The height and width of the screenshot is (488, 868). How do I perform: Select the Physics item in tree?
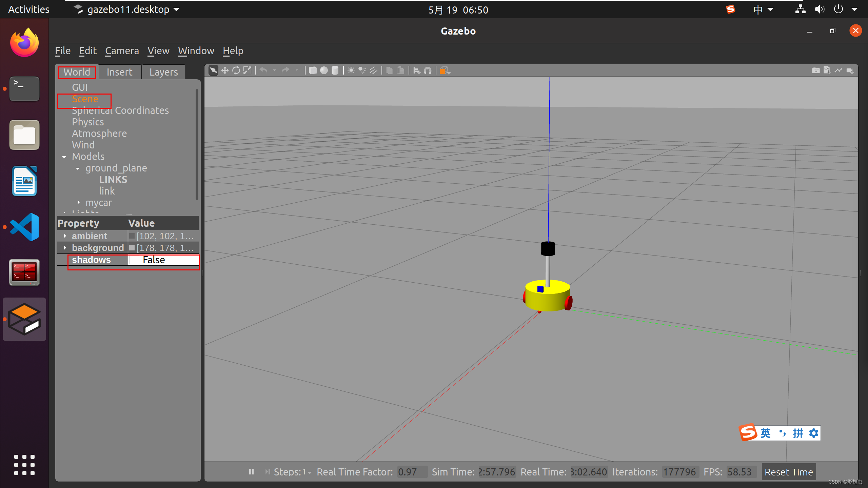(88, 122)
